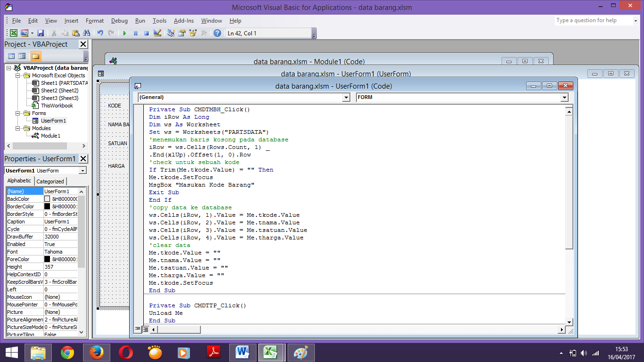This screenshot has height=362, width=644.
Task: Launch Microsoft Word from the taskbar
Action: (x=242, y=352)
